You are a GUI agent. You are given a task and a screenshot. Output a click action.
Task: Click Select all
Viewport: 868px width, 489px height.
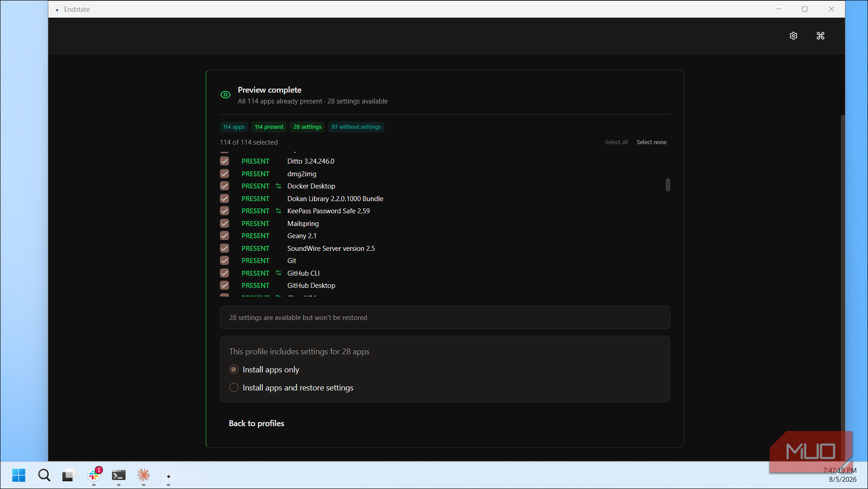[x=616, y=142]
